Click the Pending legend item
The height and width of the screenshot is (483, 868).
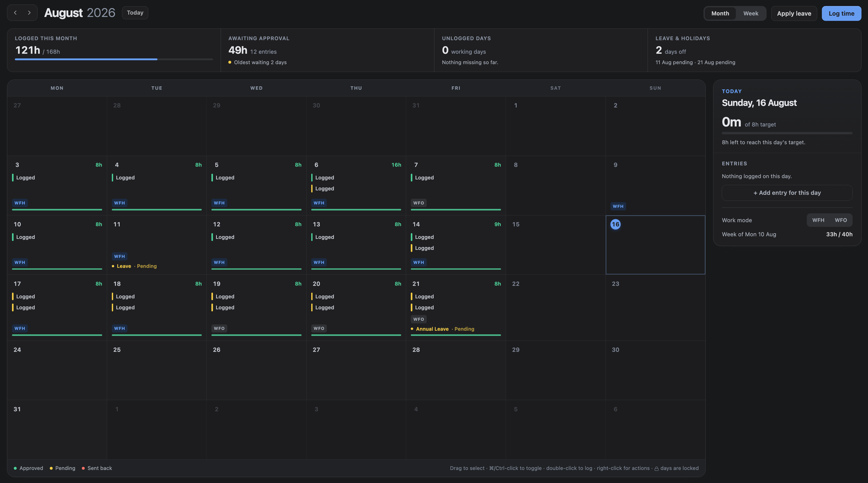[x=62, y=468]
